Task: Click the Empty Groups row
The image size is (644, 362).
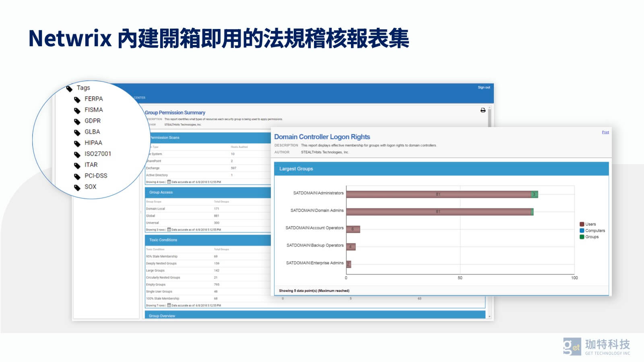Action: point(208,284)
